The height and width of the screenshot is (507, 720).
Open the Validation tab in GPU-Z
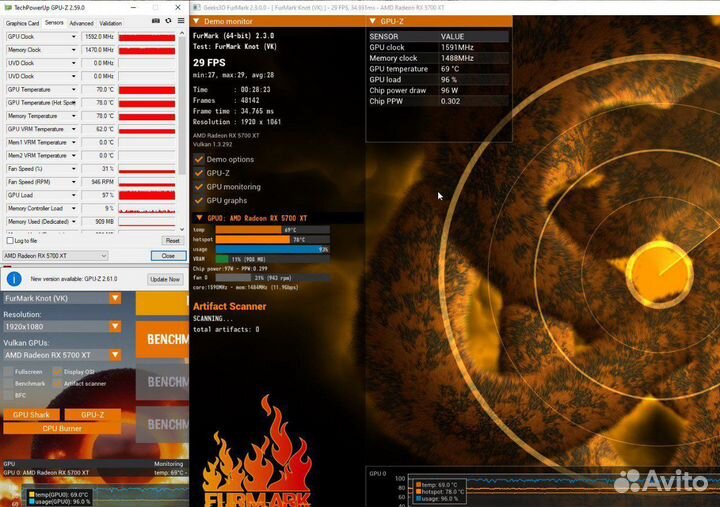111,23
